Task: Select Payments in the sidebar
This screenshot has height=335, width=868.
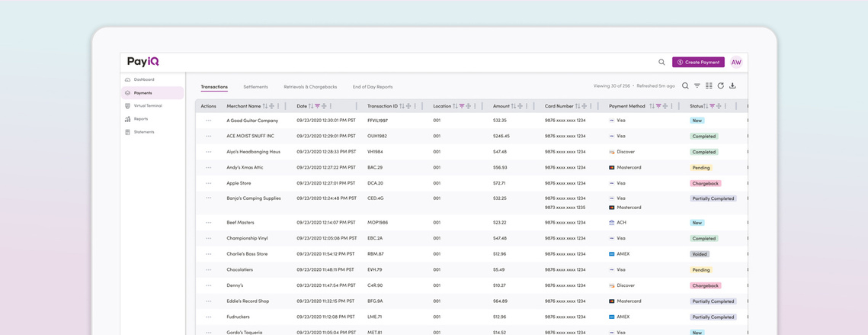Action: [152, 92]
